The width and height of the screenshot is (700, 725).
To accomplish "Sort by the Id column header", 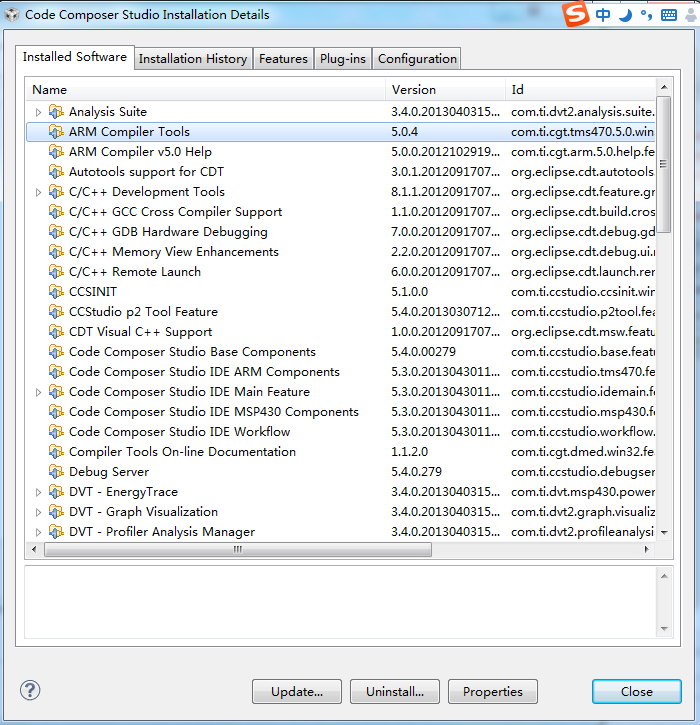I will pos(580,89).
